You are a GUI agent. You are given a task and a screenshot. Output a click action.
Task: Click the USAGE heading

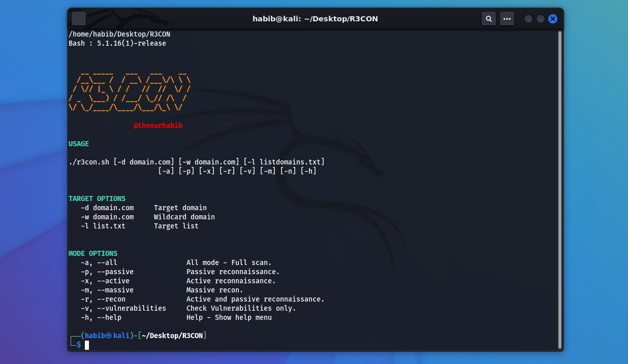[x=79, y=144]
